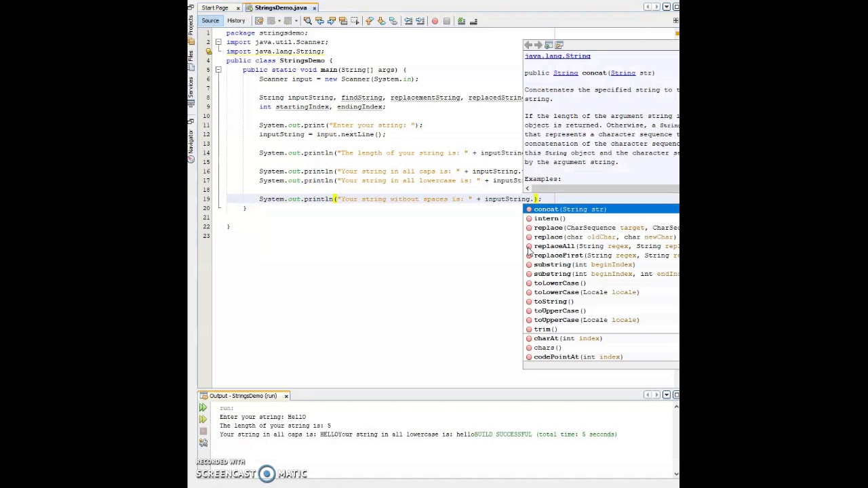Select toUpperCase(Locale locale) completion
Viewport: 868px width, 488px height.
coord(601,320)
